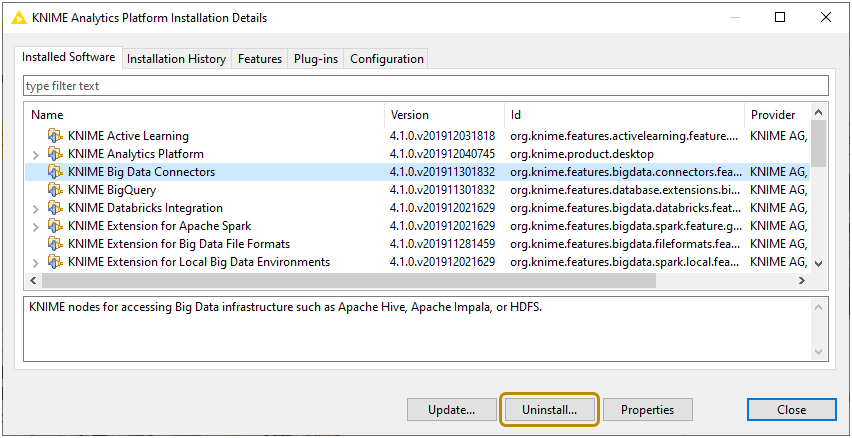Maximize the Installation Details window

click(x=780, y=17)
